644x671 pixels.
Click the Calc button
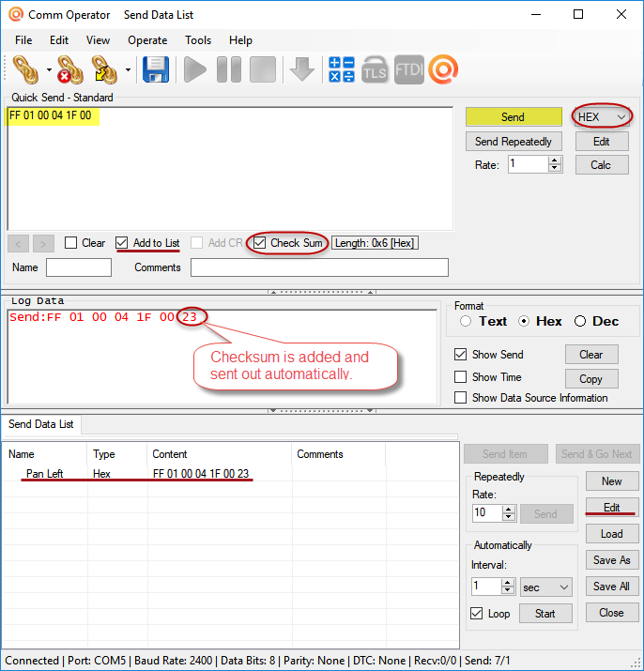(602, 165)
